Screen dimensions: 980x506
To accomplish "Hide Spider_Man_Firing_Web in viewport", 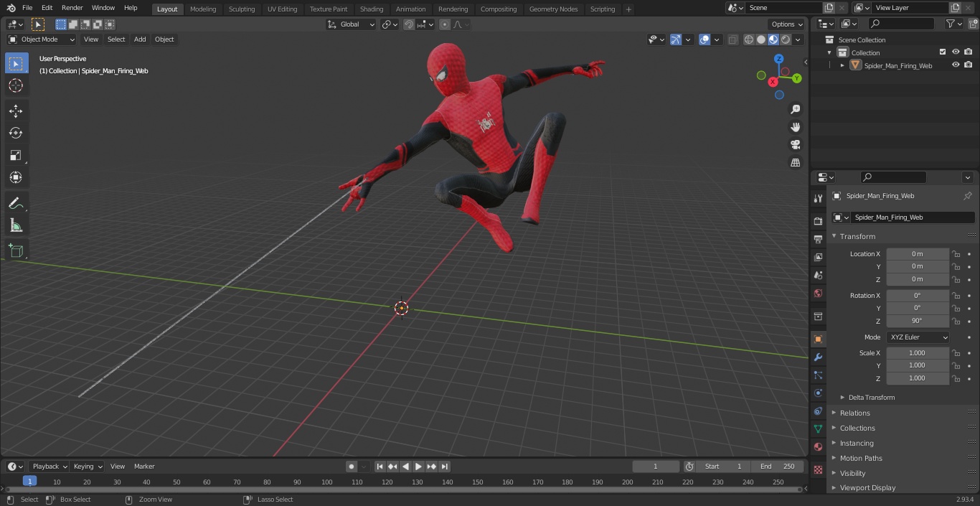I will pyautogui.click(x=956, y=65).
